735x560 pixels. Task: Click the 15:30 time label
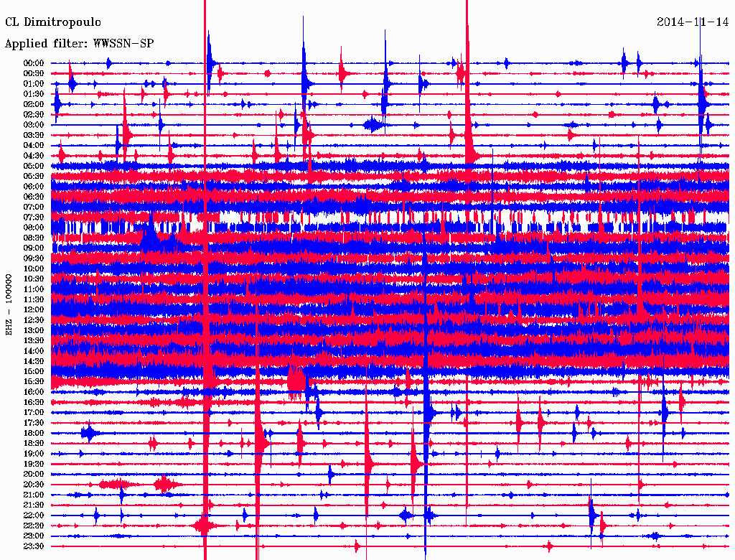[x=34, y=382]
